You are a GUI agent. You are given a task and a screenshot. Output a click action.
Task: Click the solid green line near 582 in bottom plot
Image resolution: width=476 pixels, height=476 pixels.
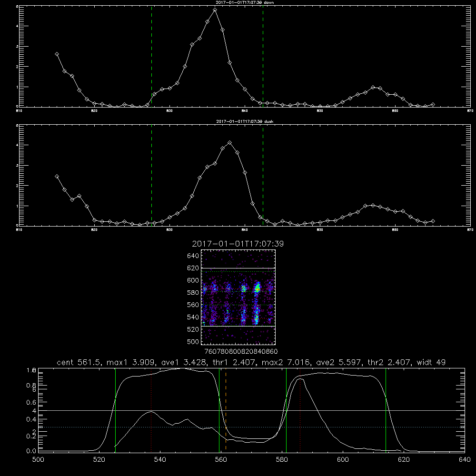pos(286,410)
